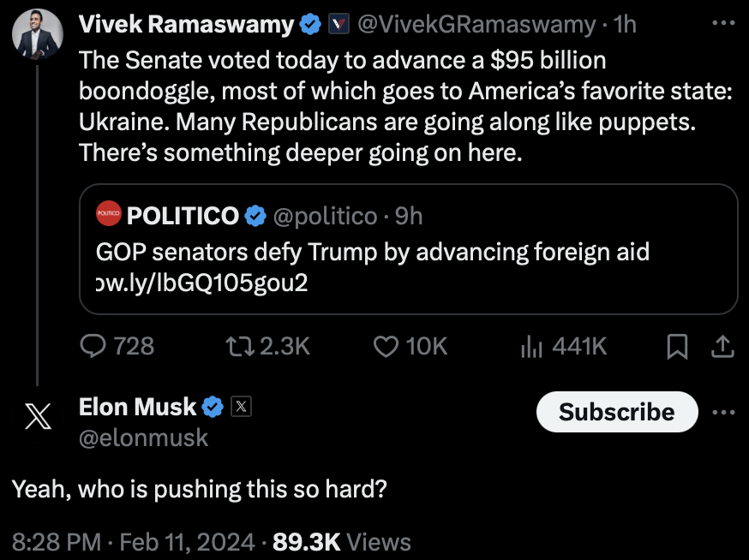Bookmark Vivek Ramaswamy's tweet
The height and width of the screenshot is (560, 749).
click(677, 346)
